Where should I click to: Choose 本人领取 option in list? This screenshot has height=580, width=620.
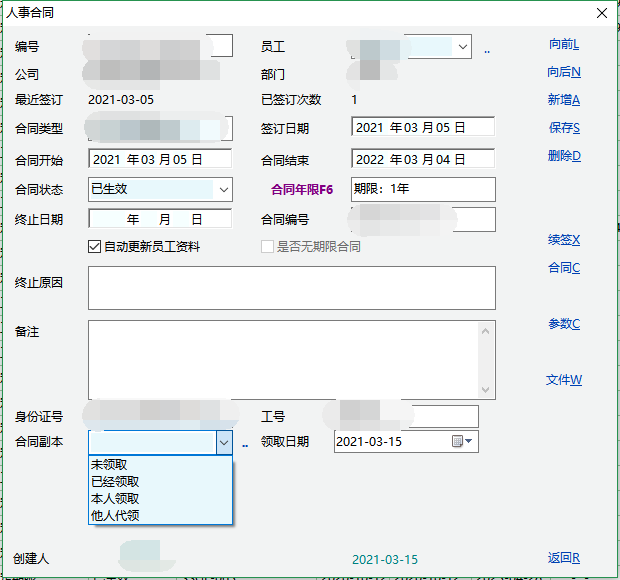(x=115, y=498)
